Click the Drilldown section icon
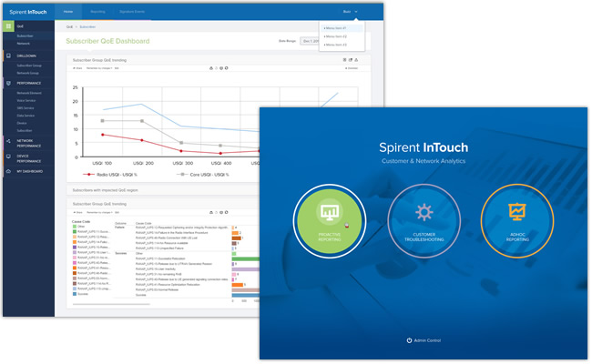The height and width of the screenshot is (364, 592). point(8,56)
